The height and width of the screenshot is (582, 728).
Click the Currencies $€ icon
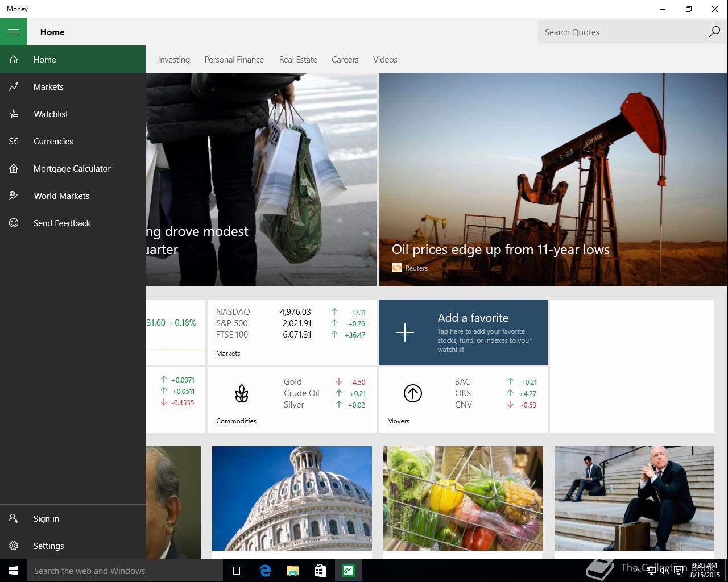coord(14,141)
